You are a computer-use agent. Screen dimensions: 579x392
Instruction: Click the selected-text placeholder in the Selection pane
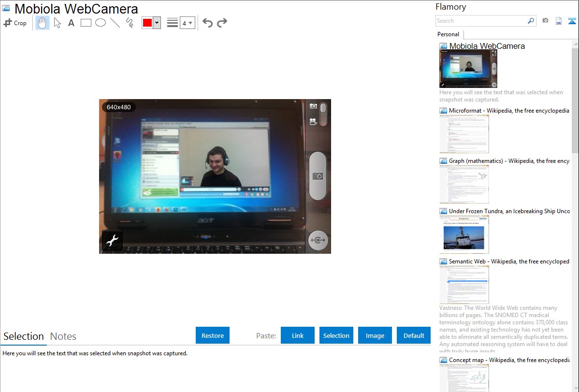point(95,353)
